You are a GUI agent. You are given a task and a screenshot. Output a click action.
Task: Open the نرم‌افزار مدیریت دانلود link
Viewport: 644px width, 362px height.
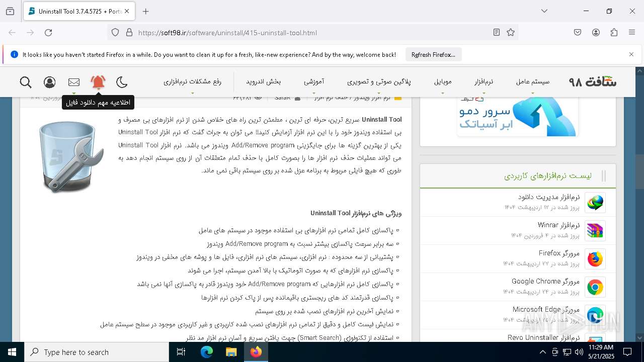(549, 197)
